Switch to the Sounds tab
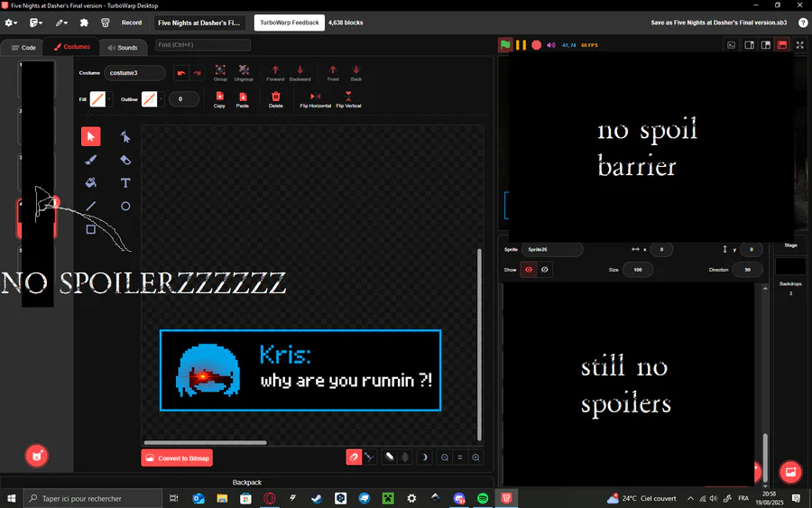 click(122, 47)
